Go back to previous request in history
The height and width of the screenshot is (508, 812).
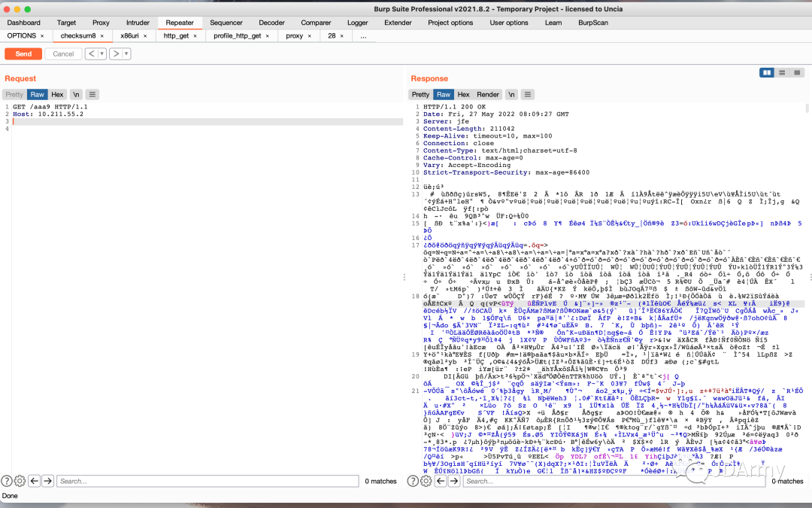pos(91,54)
